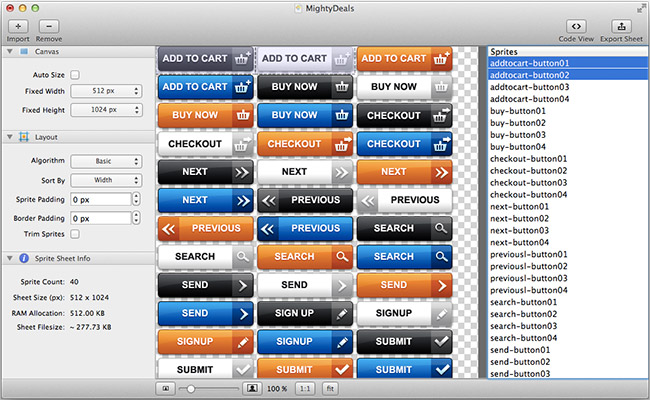Click the Sprite Padding input field

click(102, 198)
